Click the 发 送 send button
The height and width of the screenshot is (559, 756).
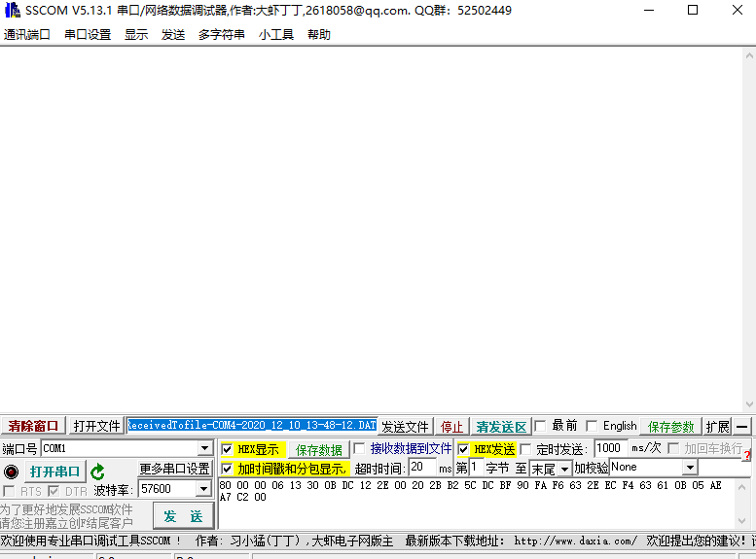coord(183,516)
